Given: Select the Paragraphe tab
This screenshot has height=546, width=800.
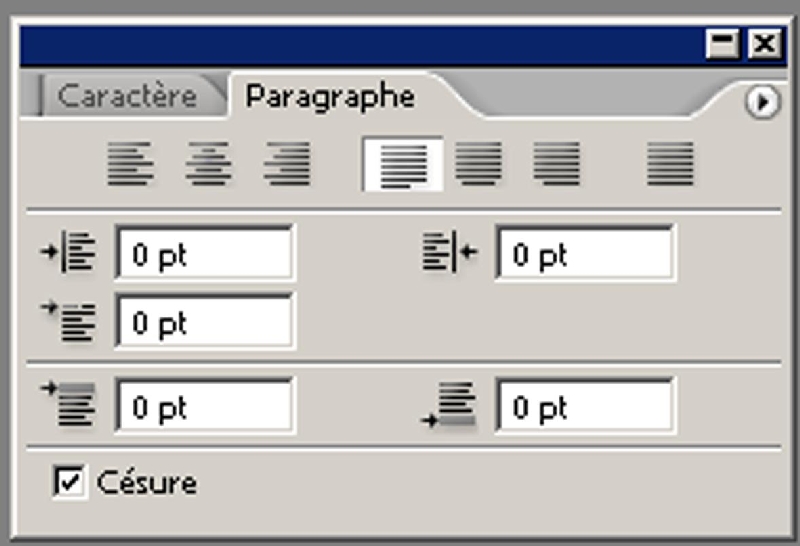Looking at the screenshot, I should (330, 97).
